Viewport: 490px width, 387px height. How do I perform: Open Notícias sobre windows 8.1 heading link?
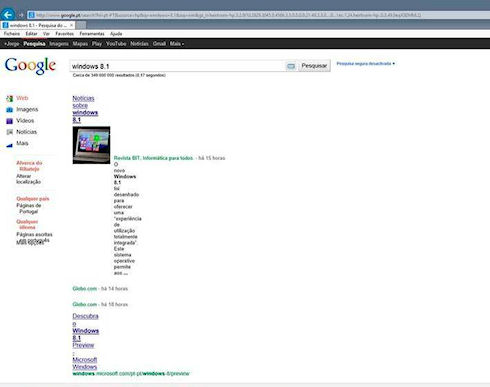(x=85, y=109)
